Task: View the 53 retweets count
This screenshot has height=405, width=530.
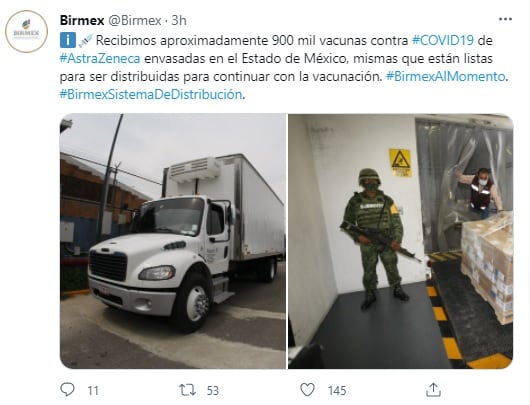Action: click(x=213, y=391)
